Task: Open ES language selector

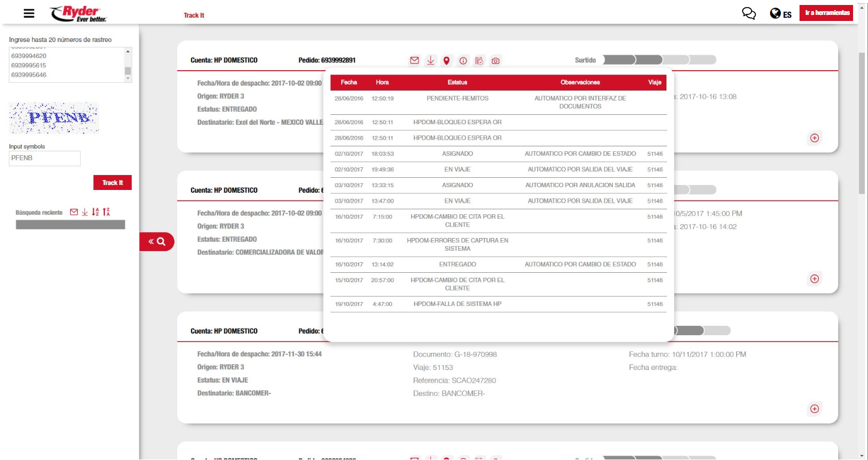Action: coord(781,14)
